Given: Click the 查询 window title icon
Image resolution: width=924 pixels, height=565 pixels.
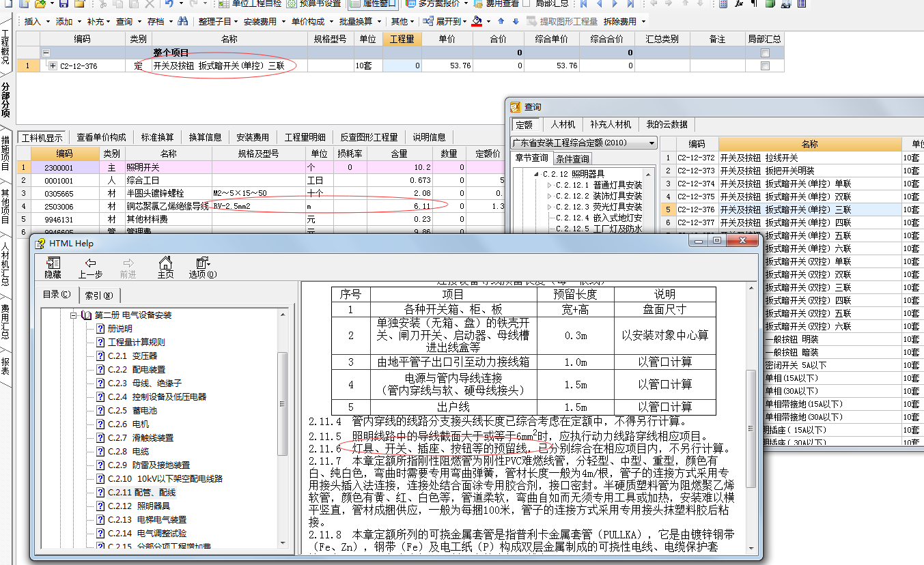Looking at the screenshot, I should coord(516,107).
